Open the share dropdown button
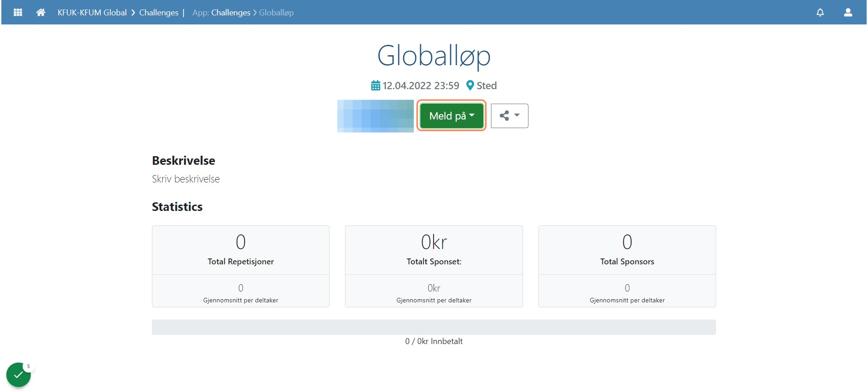 coord(509,116)
